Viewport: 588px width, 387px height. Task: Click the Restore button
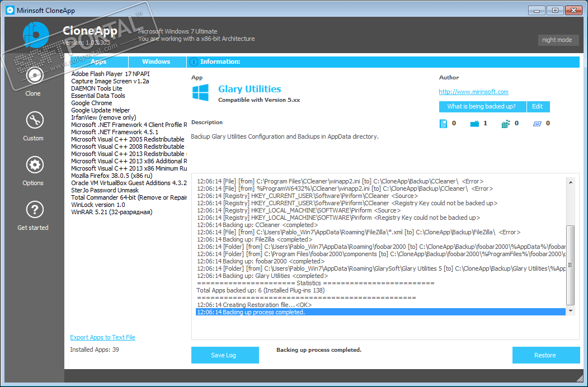coord(546,355)
